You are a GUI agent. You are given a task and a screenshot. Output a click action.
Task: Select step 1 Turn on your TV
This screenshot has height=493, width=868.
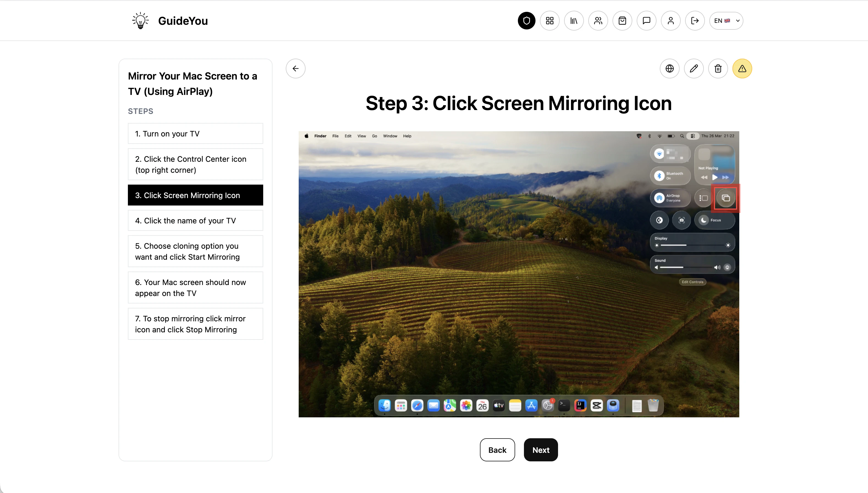pyautogui.click(x=195, y=133)
